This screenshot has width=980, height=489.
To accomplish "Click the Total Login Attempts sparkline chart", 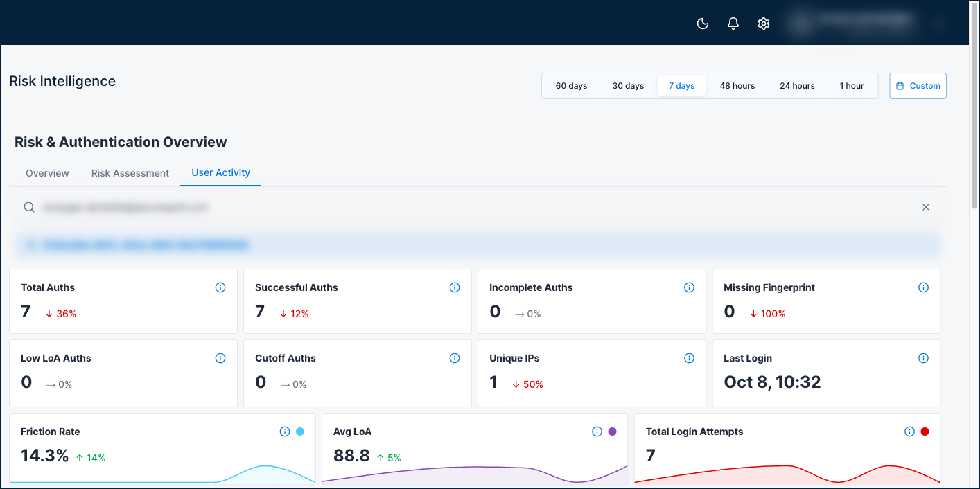I will pyautogui.click(x=787, y=474).
